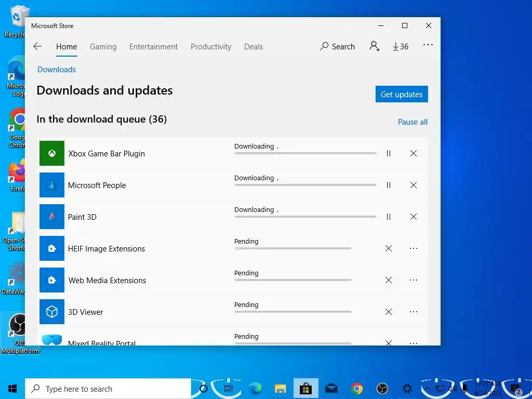Remove Web Media Extensions from queue
532x399 pixels.
(389, 280)
